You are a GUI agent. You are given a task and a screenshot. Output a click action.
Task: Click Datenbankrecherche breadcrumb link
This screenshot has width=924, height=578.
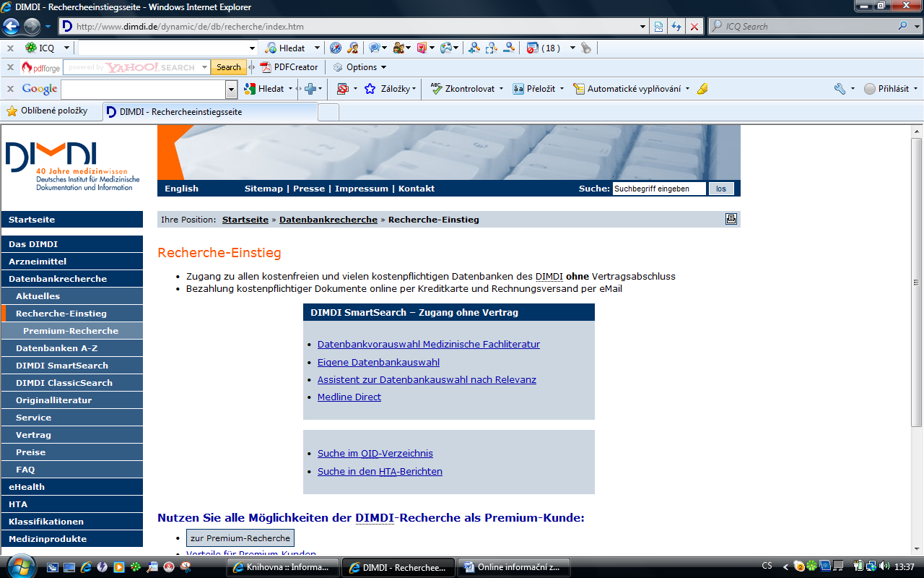328,220
